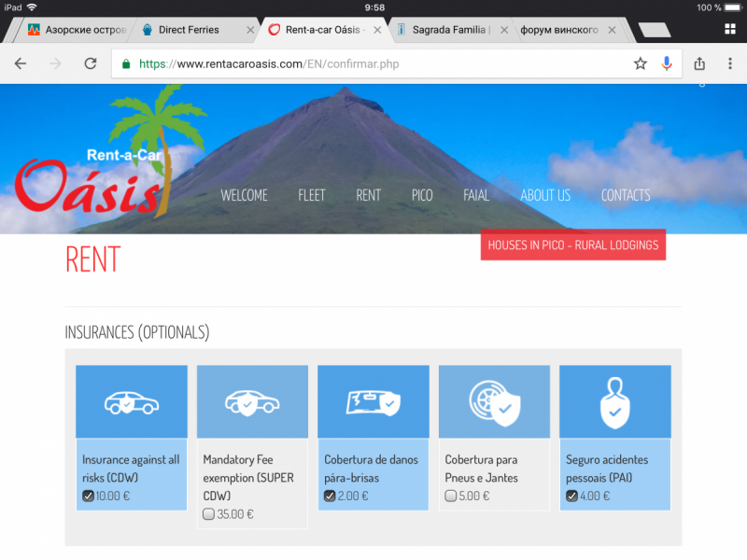Uncheck the PAI 4.00 € checkbox
This screenshot has width=747, height=560.
(572, 496)
